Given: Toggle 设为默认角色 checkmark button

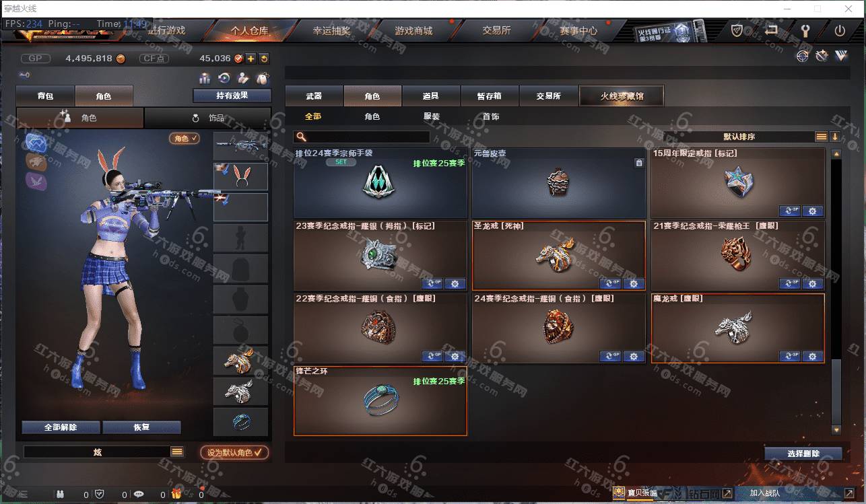Looking at the screenshot, I should pos(234,452).
